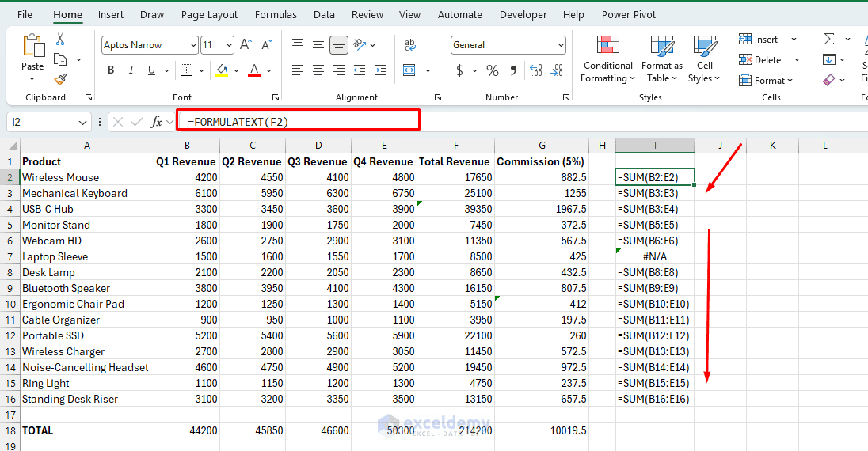Click the Merge & Center icon
This screenshot has width=868, height=451.
(x=409, y=70)
